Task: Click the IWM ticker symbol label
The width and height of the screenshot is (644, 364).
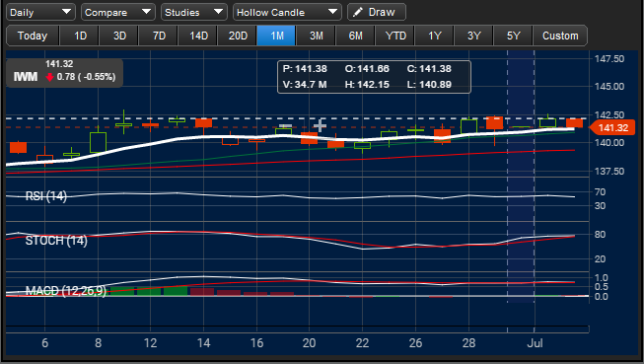Action: pos(26,77)
